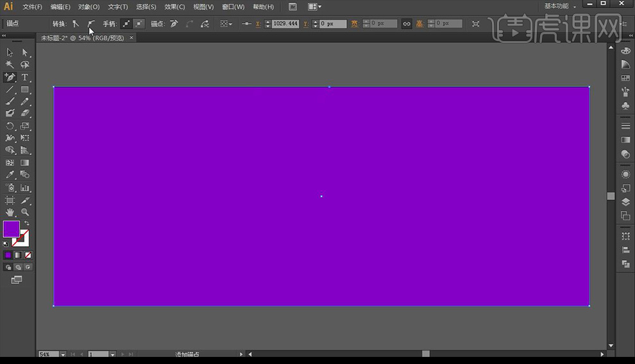This screenshot has width=635, height=364.
Task: Reset default fill and stroke icon
Action: pos(6,244)
